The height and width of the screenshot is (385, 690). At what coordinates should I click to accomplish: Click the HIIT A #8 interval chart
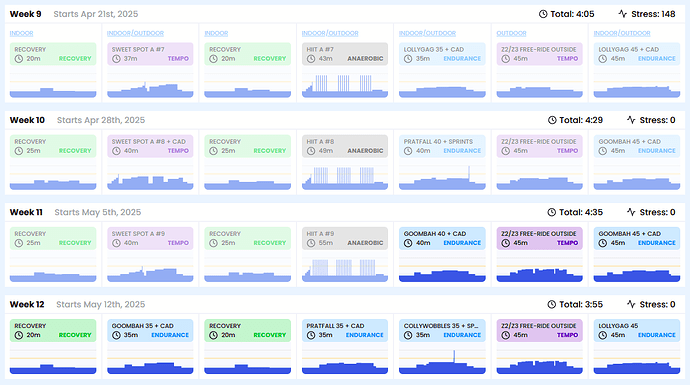pyautogui.click(x=345, y=177)
